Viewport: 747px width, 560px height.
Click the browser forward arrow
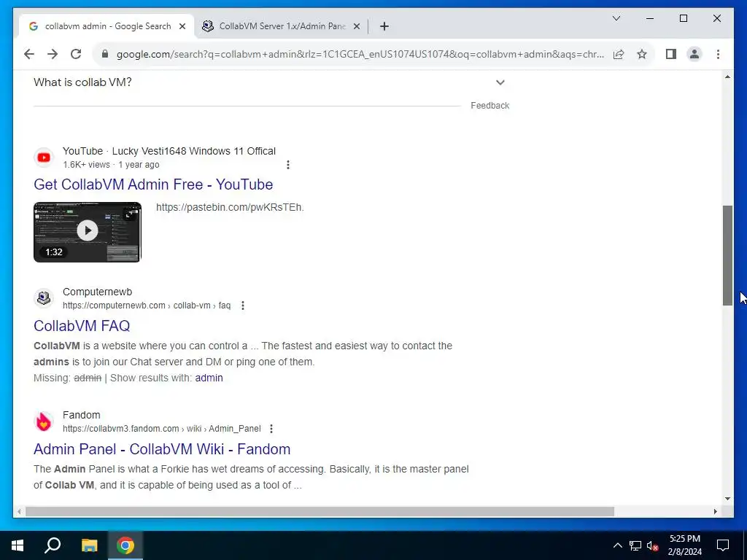coord(53,54)
